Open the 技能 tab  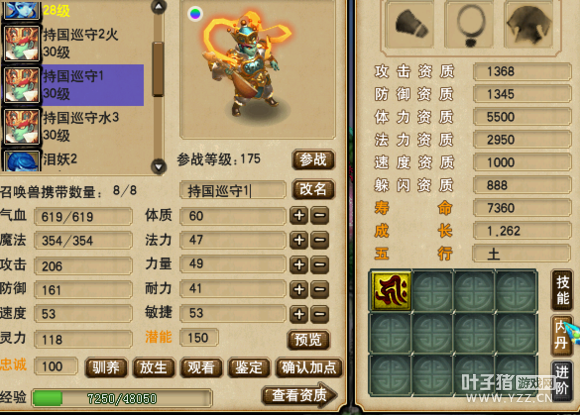[562, 290]
